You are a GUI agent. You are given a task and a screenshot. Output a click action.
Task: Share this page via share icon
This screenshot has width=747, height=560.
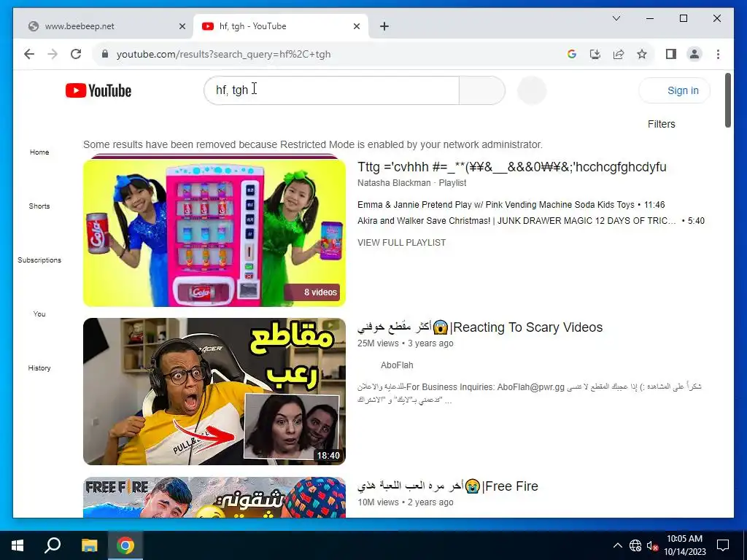pos(619,54)
